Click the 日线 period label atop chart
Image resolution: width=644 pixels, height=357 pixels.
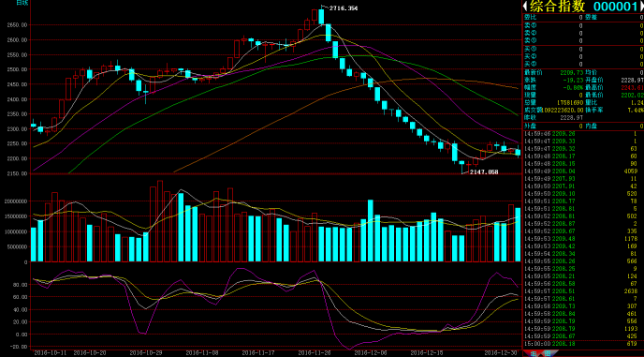point(22,3)
